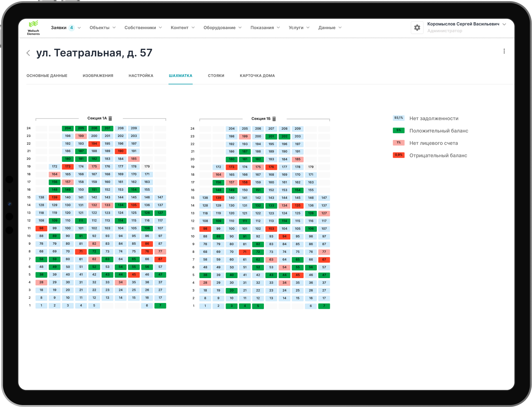Switch to the Карточка дома tab
532x407 pixels.
(x=257, y=76)
